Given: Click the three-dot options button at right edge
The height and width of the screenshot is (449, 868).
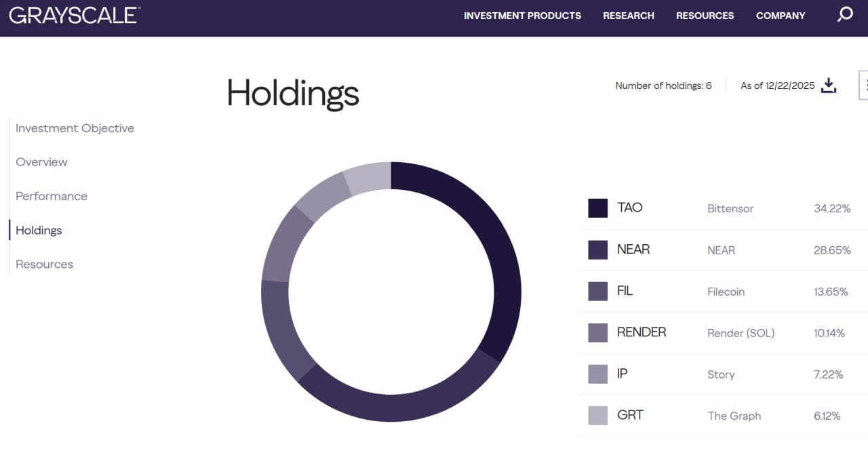Looking at the screenshot, I should pyautogui.click(x=865, y=85).
